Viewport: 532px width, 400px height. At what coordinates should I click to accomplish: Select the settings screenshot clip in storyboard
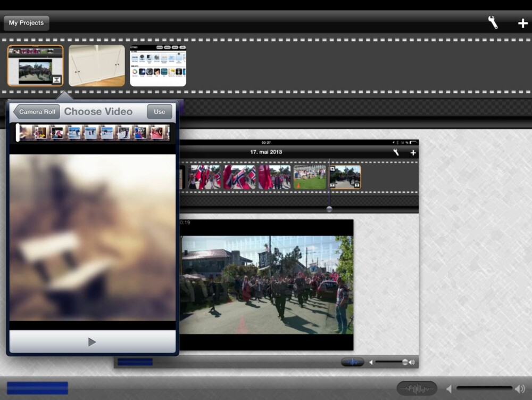coord(158,66)
